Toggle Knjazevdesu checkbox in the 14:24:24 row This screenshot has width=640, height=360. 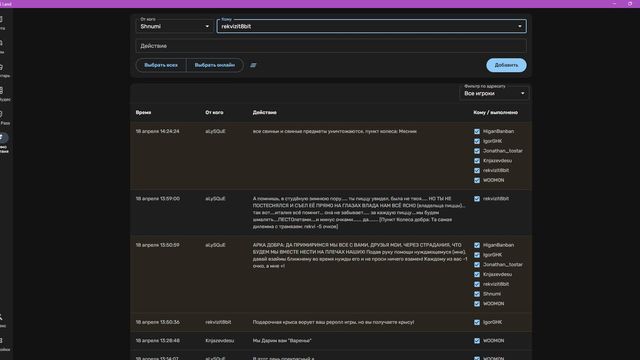[x=477, y=161]
